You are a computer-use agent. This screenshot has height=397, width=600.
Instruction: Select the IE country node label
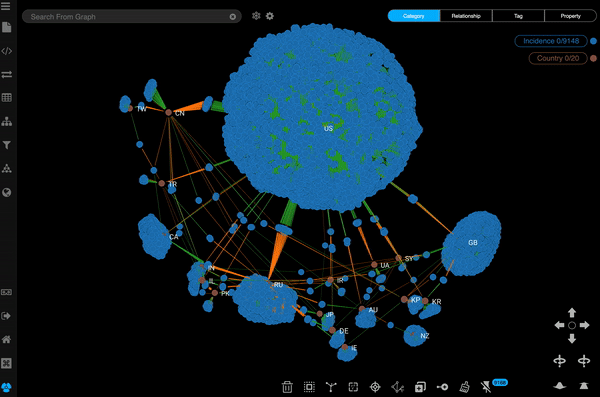(x=354, y=348)
